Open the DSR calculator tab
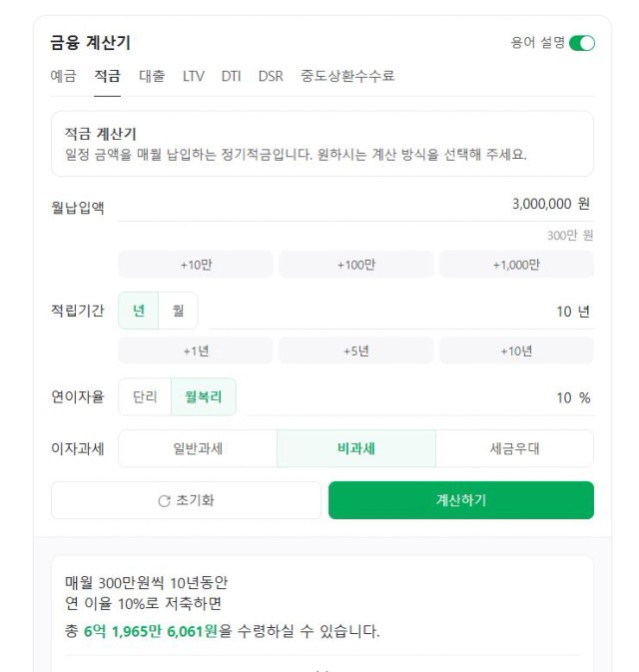The image size is (639, 672). click(271, 76)
